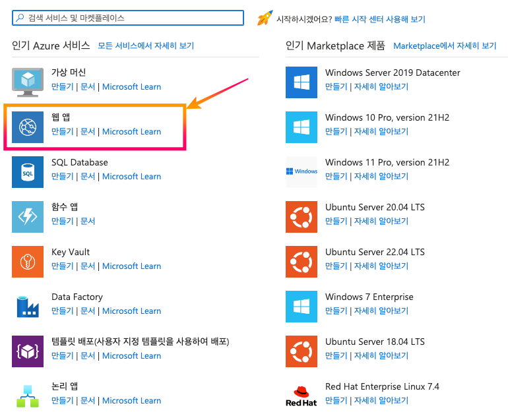Click the 함수 앱 function app icon
508x420 pixels.
[x=28, y=217]
